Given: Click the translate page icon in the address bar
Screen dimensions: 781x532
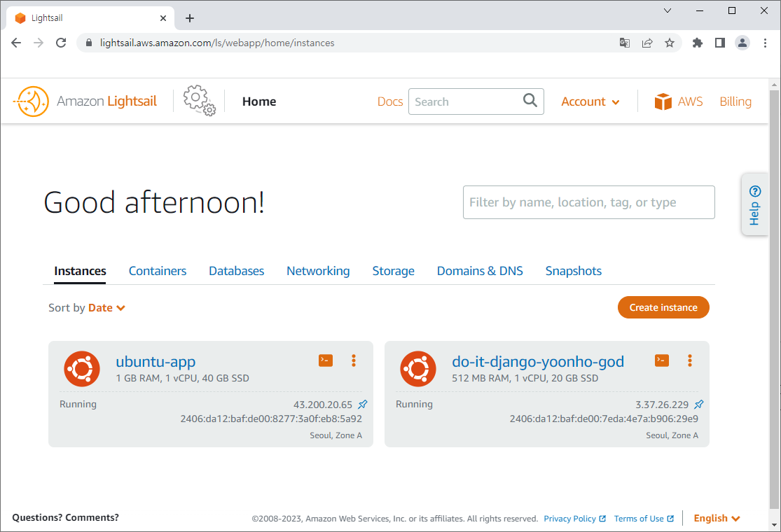Looking at the screenshot, I should pyautogui.click(x=625, y=43).
